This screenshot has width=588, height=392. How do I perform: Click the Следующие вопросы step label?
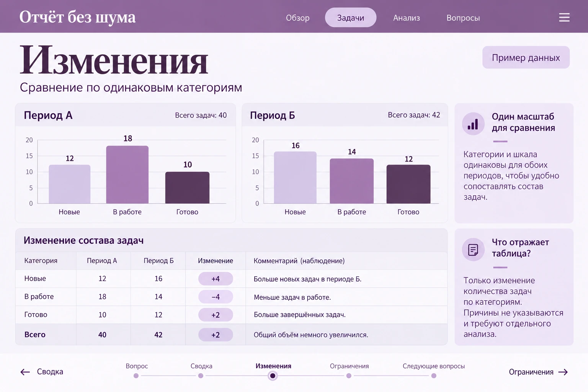(434, 366)
